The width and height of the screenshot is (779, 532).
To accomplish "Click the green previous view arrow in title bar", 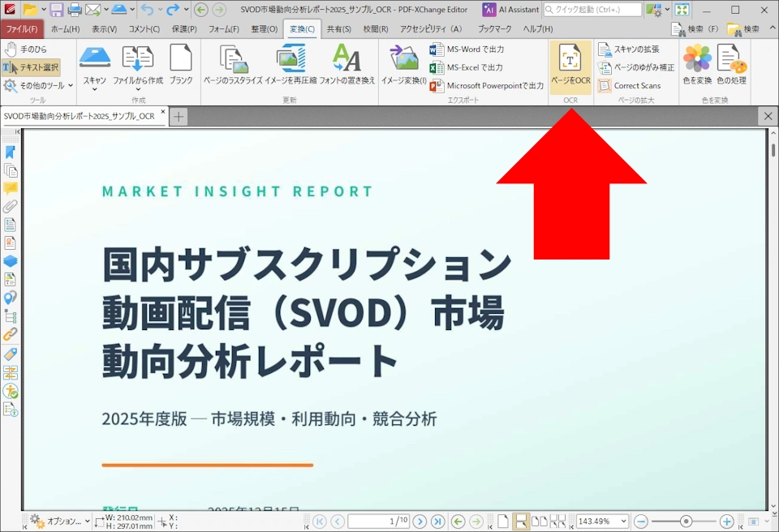I will pos(200,9).
